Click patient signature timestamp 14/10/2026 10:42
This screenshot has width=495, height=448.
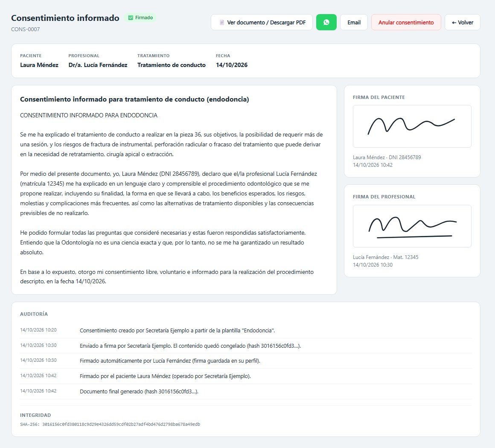373,165
